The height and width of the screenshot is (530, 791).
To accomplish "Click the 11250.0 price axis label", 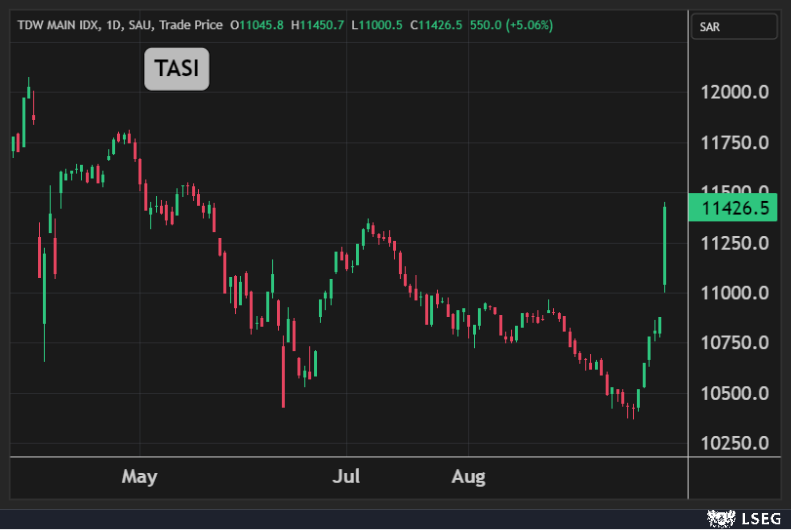I will click(735, 243).
